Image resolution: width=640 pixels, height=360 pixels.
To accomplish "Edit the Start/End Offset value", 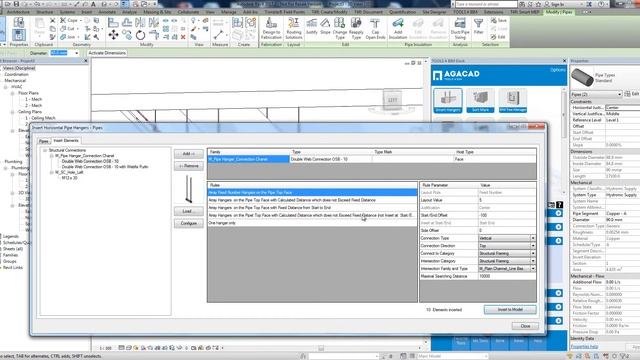I will (507, 216).
